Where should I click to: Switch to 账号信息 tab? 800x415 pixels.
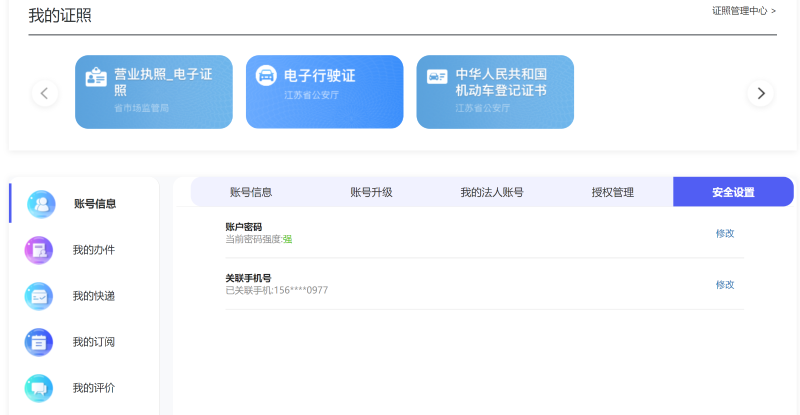point(251,192)
